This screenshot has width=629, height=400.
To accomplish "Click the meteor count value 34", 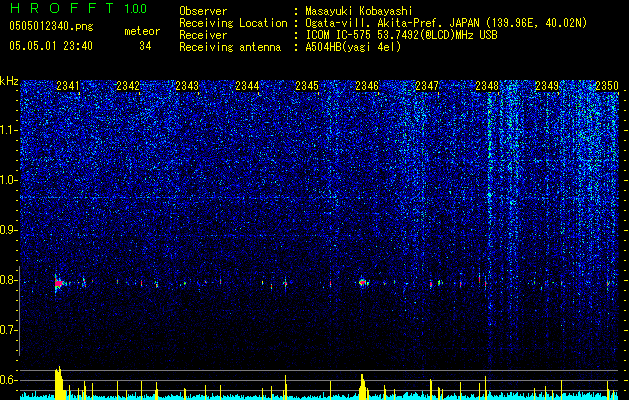I will coord(145,46).
